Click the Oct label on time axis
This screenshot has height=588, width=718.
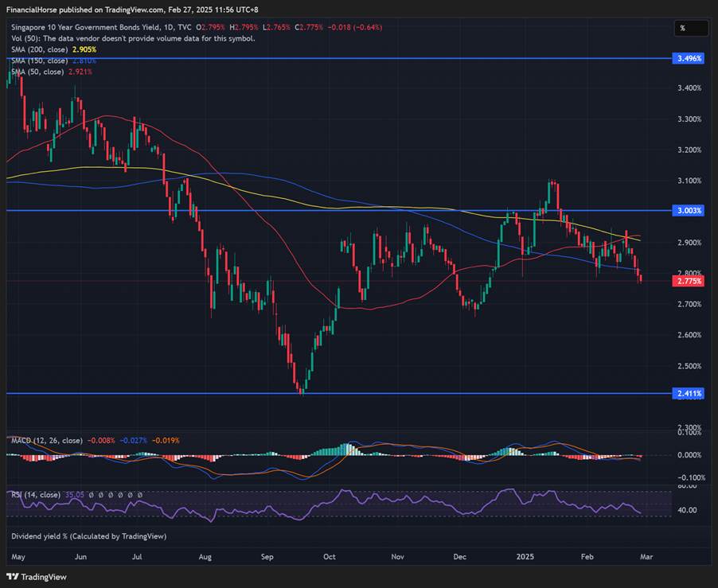coord(330,557)
